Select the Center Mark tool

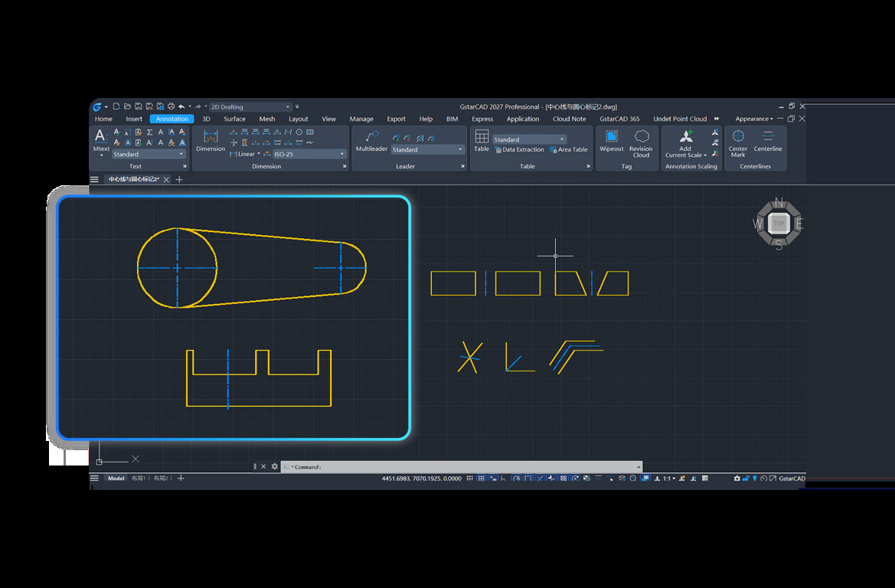[737, 142]
